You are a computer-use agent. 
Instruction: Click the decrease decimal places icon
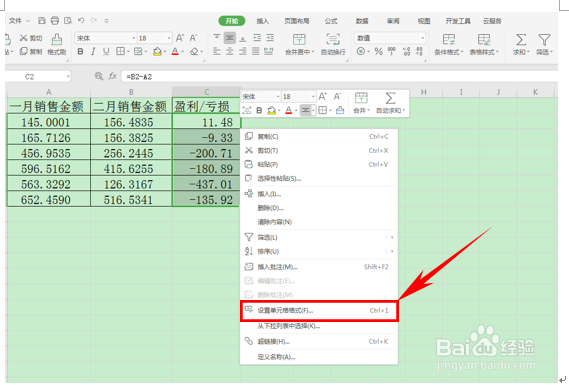click(x=419, y=52)
